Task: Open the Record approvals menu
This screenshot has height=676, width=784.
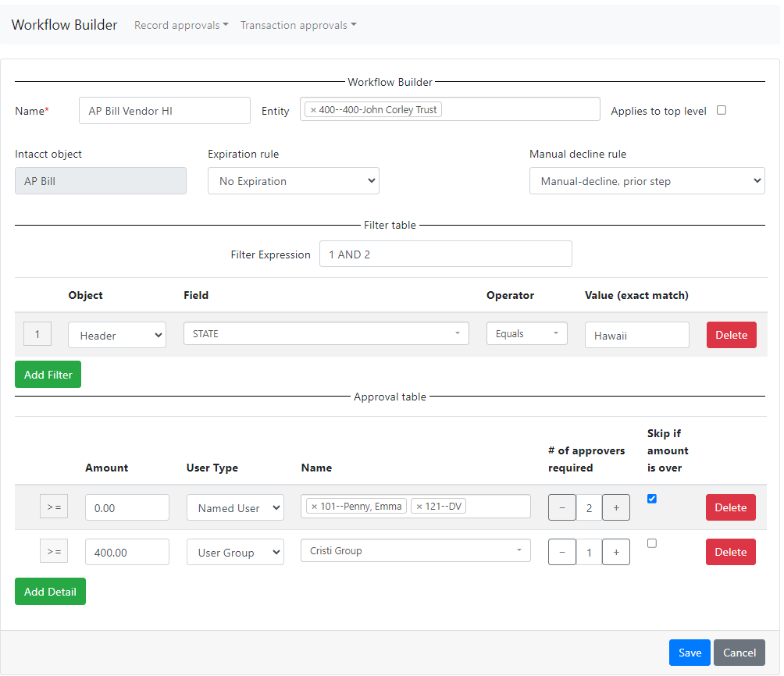Action: click(x=181, y=25)
